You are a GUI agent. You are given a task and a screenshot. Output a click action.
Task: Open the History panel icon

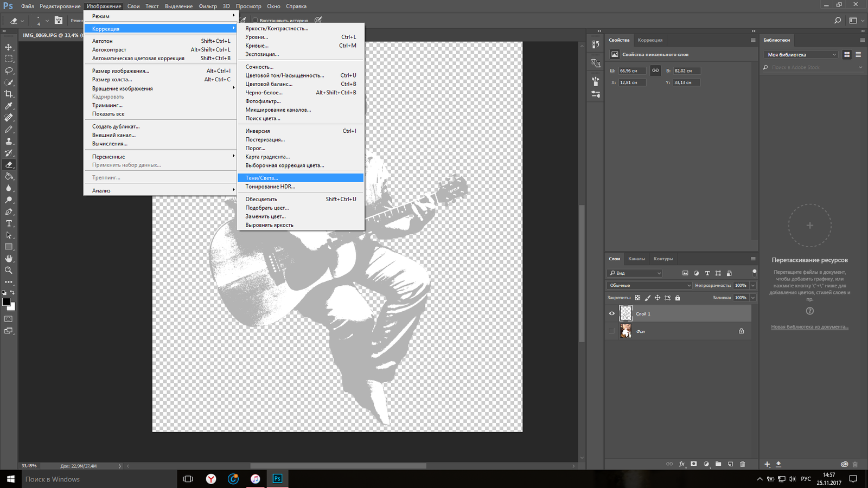pyautogui.click(x=596, y=44)
